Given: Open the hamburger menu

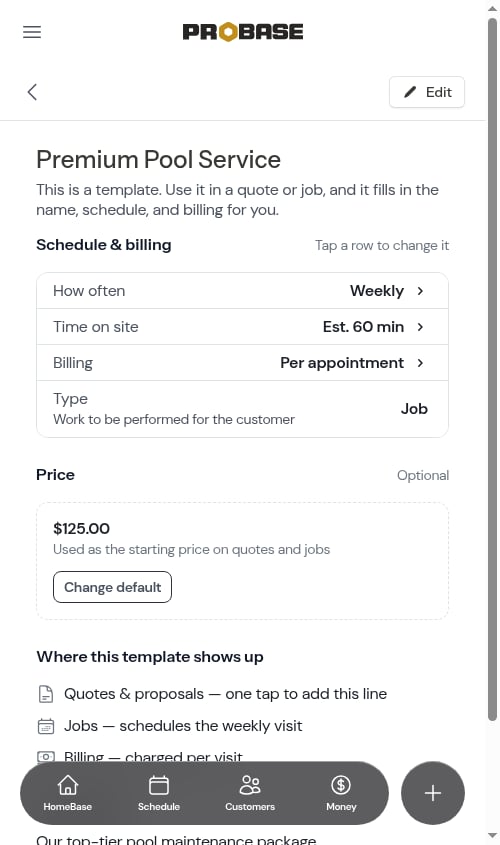Looking at the screenshot, I should click(32, 32).
